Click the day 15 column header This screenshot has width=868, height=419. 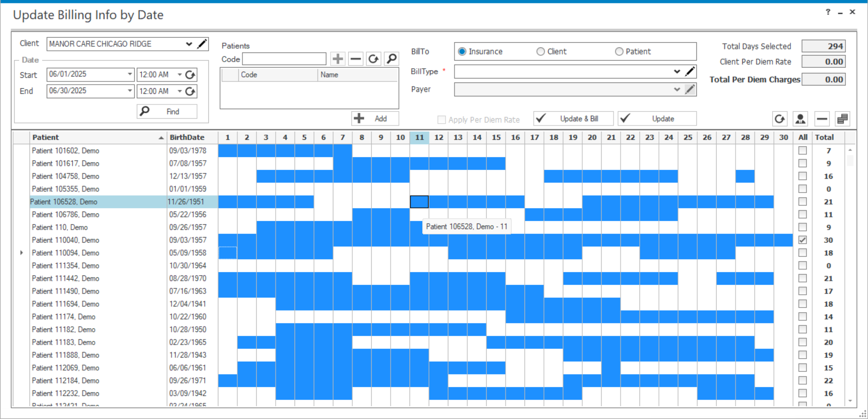click(496, 138)
